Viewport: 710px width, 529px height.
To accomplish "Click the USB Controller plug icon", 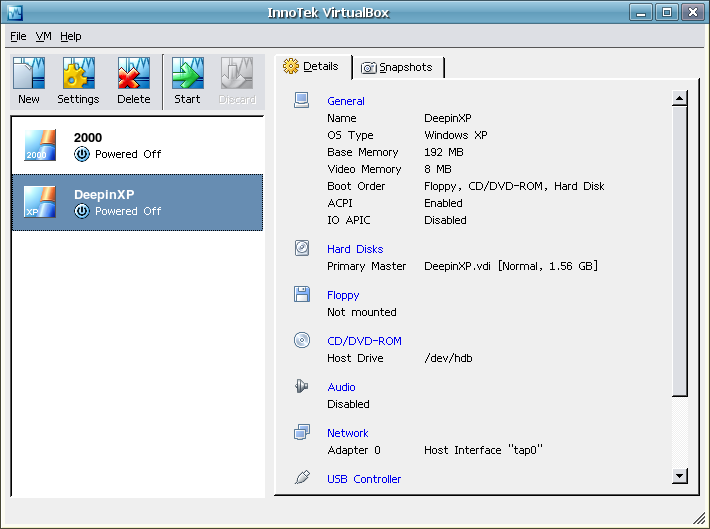I will tap(302, 477).
